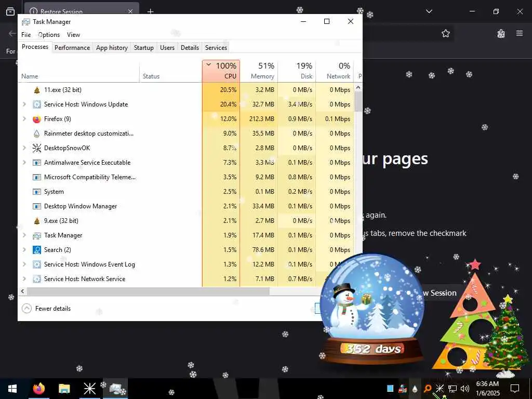Open the notification action center
532x399 pixels.
tap(515, 389)
